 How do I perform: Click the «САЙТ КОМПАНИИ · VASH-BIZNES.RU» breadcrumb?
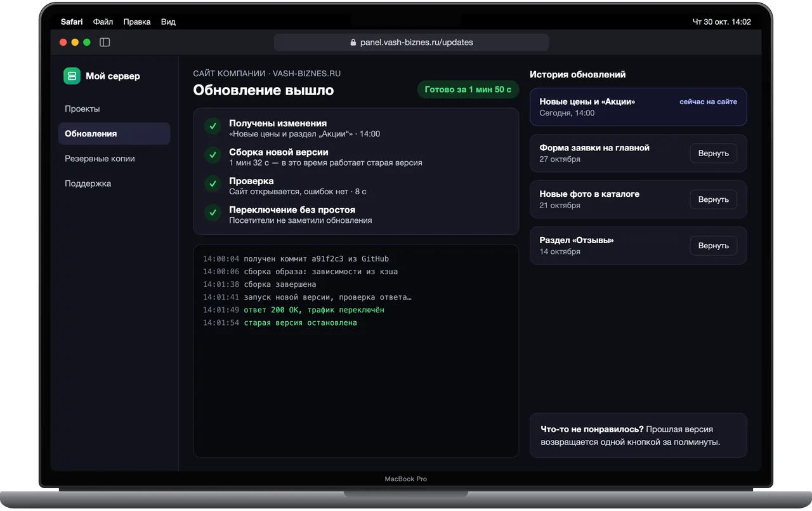267,74
